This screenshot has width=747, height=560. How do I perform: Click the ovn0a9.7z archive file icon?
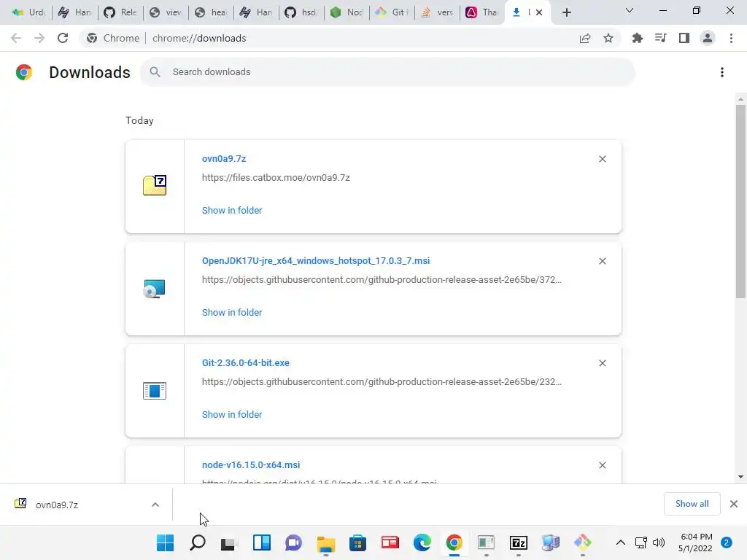pyautogui.click(x=155, y=185)
